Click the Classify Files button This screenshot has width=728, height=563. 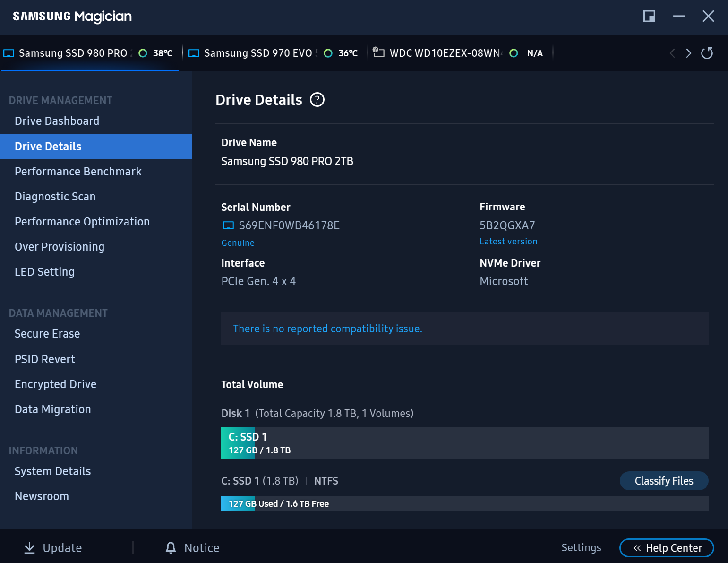664,481
